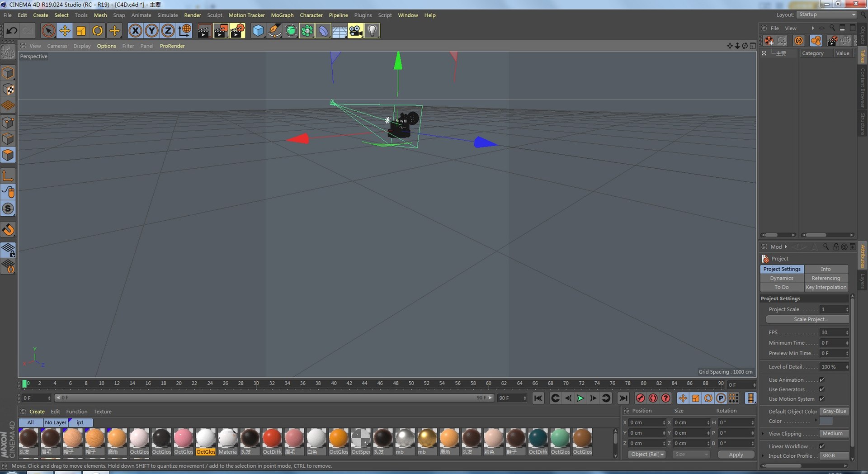
Task: Click the Undo arrow icon
Action: click(12, 31)
